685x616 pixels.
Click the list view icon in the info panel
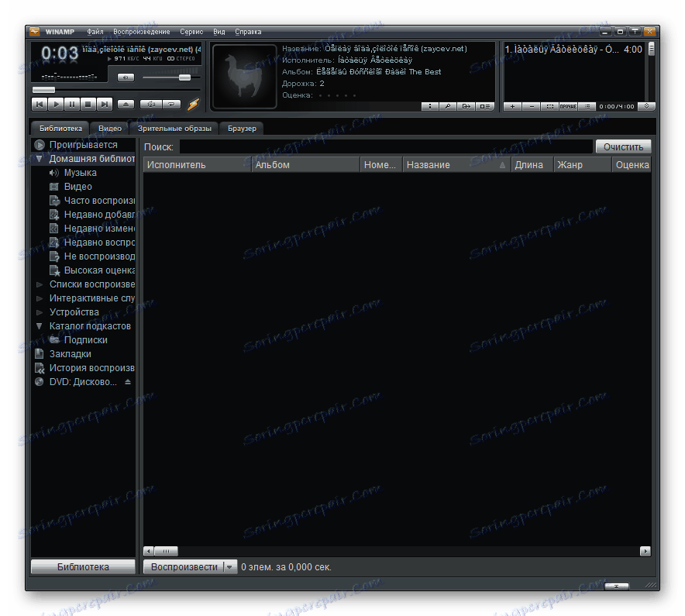point(485,106)
